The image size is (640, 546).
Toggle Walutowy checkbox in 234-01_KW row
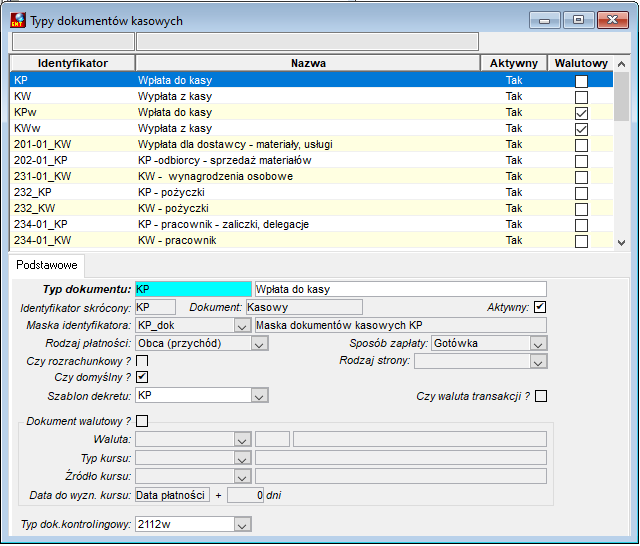pos(581,241)
